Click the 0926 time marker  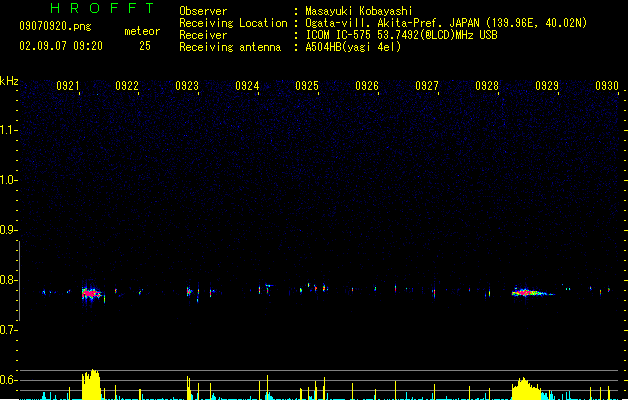(x=367, y=86)
